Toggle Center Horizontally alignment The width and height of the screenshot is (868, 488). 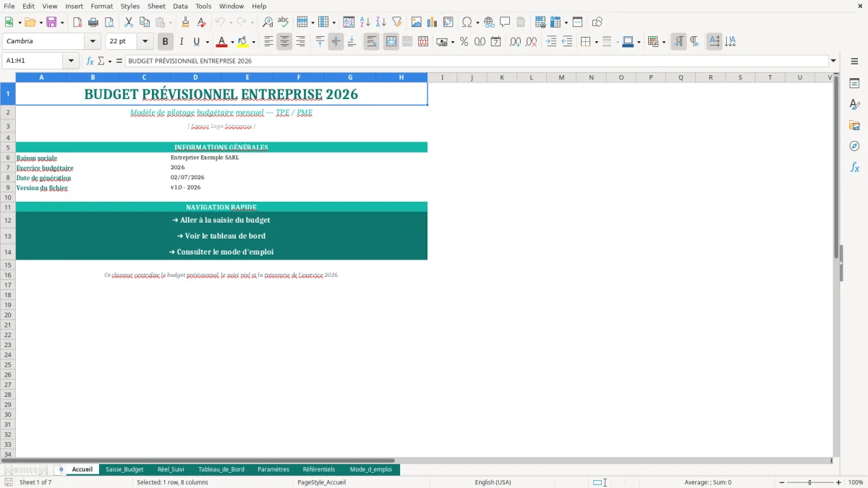coord(284,42)
